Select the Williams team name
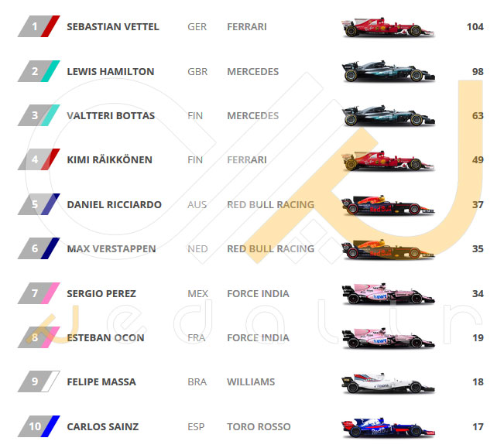504x448 pixels. pos(251,381)
